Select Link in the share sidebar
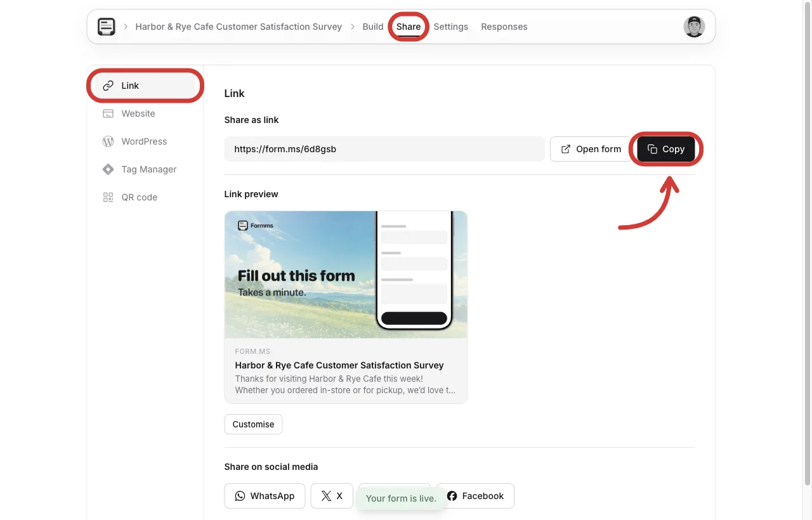Viewport: 812px width, 520px height. 145,86
